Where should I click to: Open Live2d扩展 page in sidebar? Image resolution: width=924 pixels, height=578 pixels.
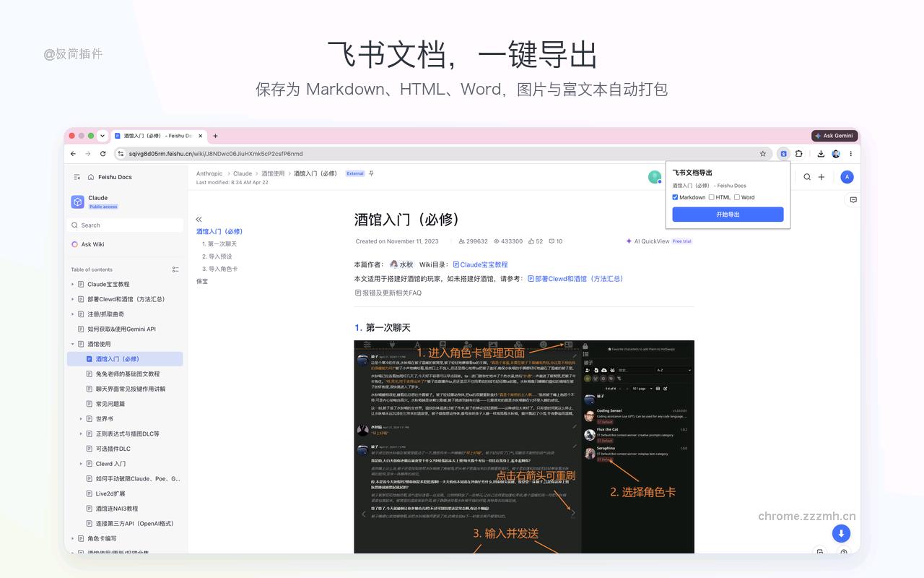tap(110, 493)
